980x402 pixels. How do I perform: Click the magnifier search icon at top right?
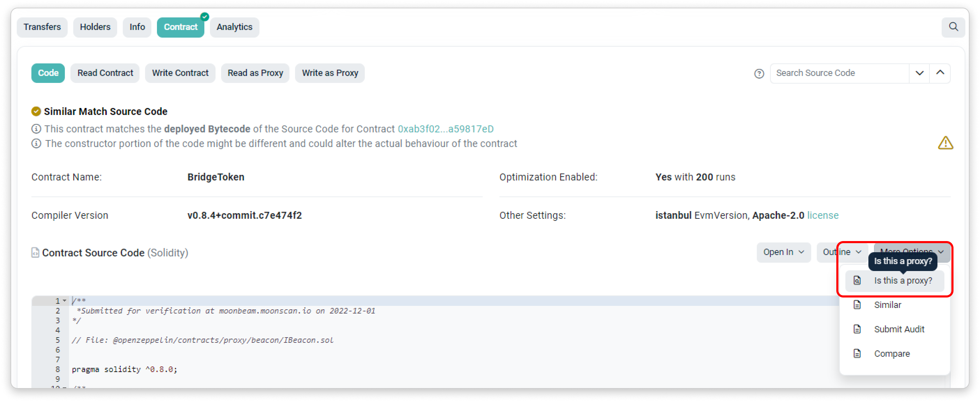tap(953, 26)
